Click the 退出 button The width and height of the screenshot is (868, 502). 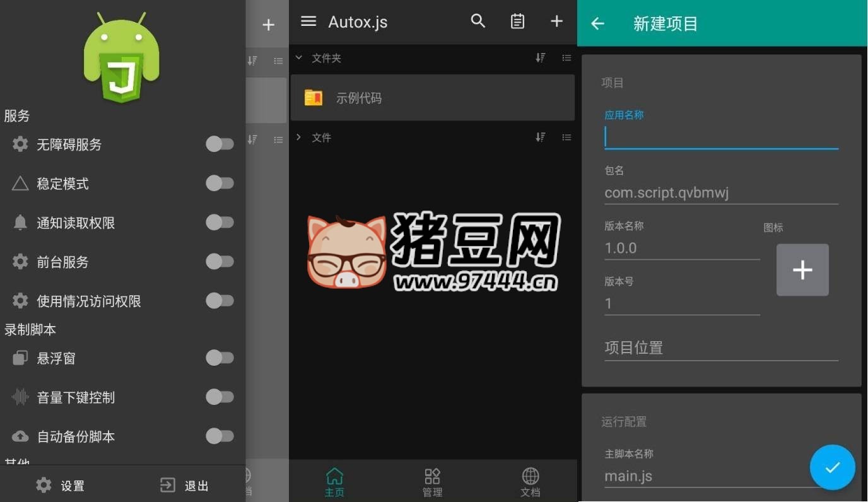(185, 485)
